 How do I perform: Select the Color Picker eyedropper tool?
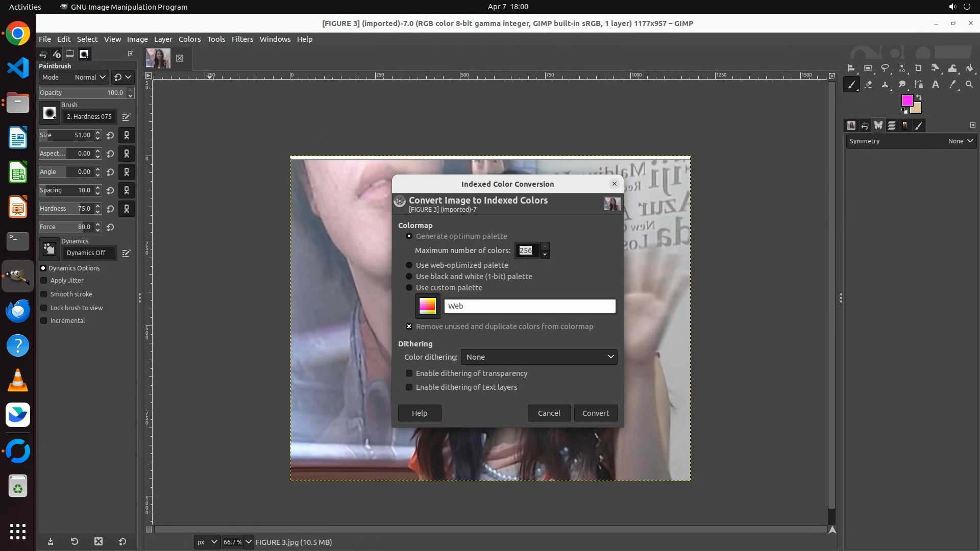tap(952, 85)
